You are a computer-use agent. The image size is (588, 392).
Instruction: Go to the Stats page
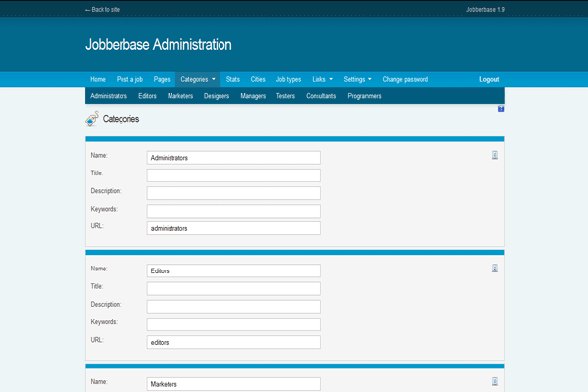click(232, 79)
